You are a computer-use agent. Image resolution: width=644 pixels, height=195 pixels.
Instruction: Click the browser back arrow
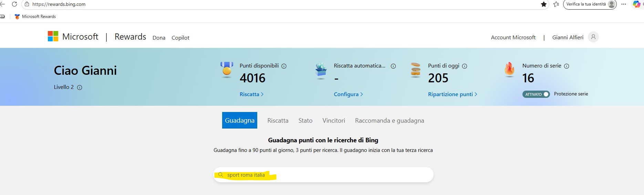(2, 4)
